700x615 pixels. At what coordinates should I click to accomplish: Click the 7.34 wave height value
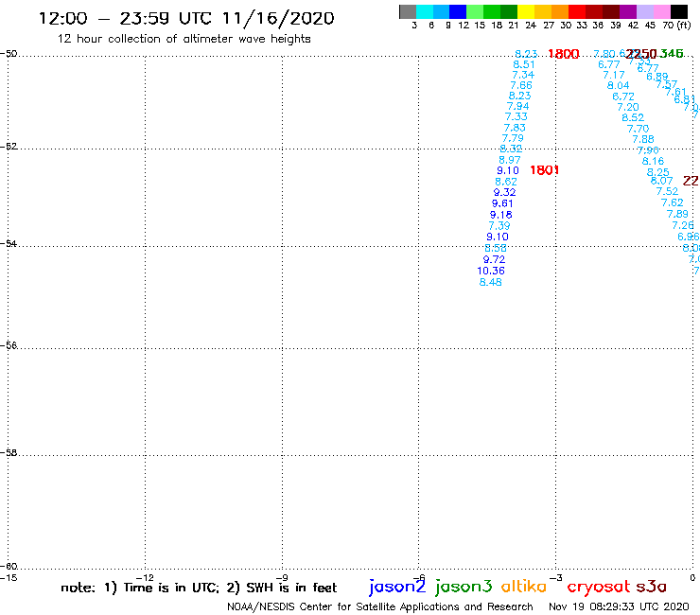point(523,75)
